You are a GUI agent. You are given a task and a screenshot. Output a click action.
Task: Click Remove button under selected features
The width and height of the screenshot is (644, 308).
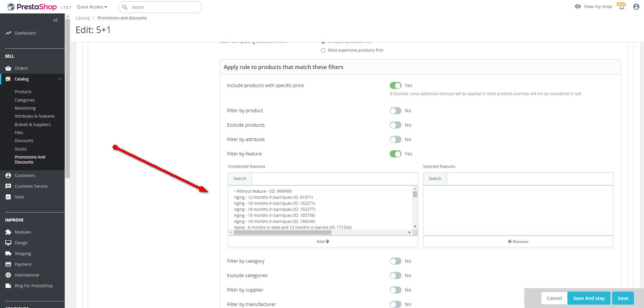pos(518,242)
